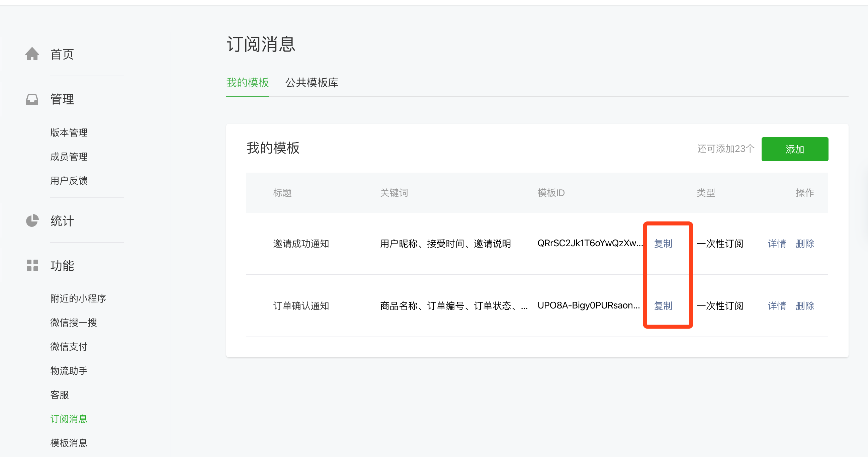
Task: Click the pie chart icon beside 统计
Action: [32, 220]
